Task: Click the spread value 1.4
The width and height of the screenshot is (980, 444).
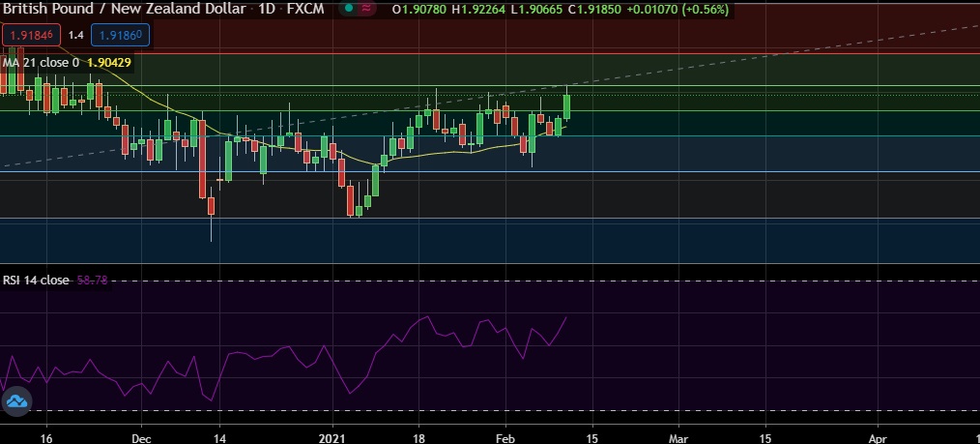Action: point(75,35)
